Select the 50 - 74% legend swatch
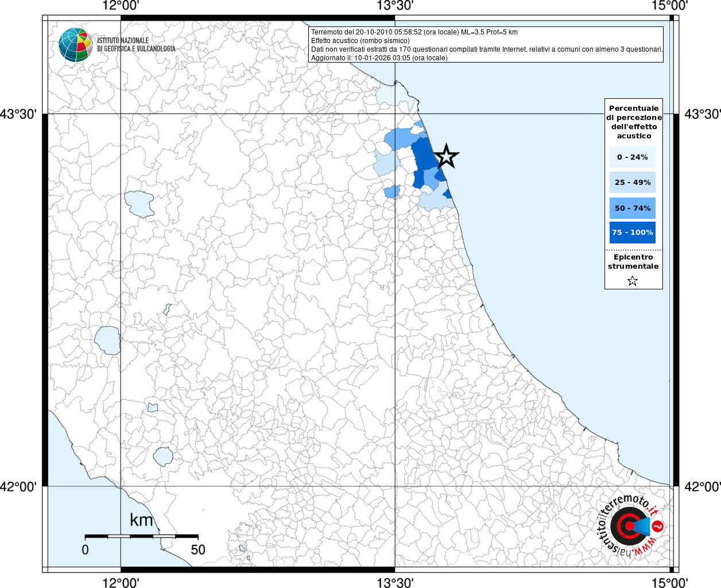The image size is (721, 588). click(x=633, y=208)
